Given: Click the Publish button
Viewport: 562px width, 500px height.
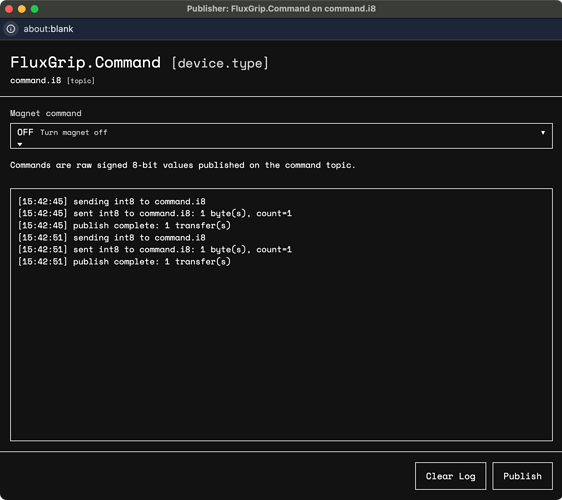Looking at the screenshot, I should pos(522,476).
